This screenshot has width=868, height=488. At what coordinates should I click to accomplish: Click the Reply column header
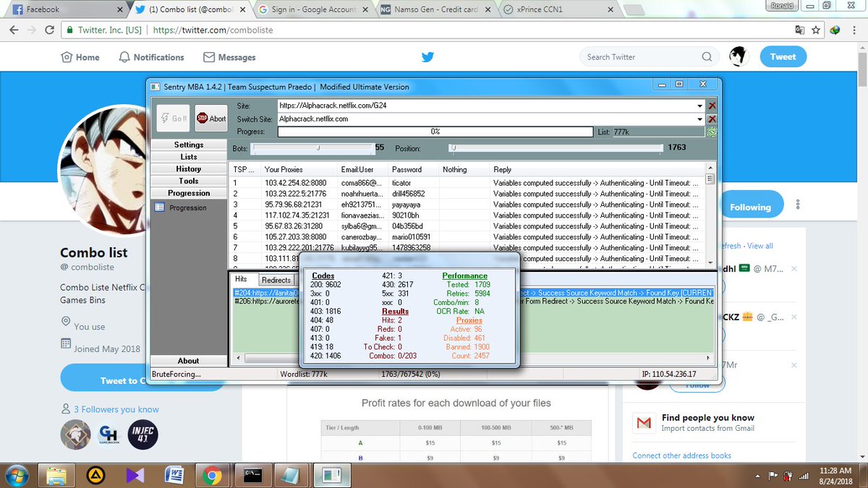597,169
